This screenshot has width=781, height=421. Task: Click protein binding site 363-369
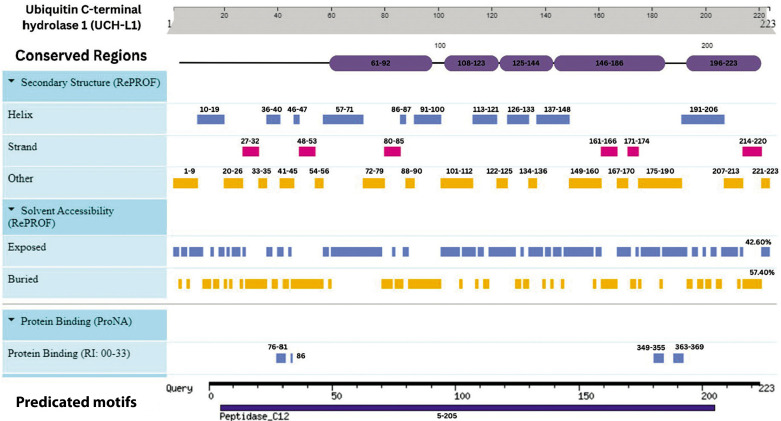pyautogui.click(x=678, y=358)
